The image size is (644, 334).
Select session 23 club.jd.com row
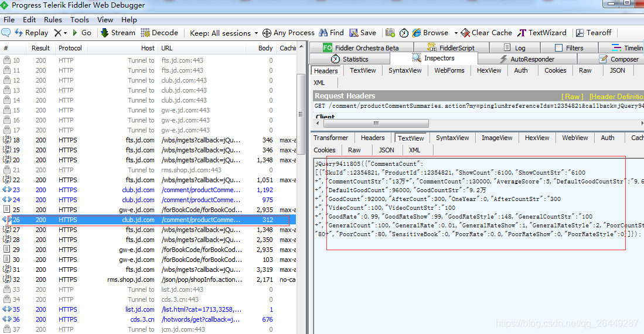148,190
